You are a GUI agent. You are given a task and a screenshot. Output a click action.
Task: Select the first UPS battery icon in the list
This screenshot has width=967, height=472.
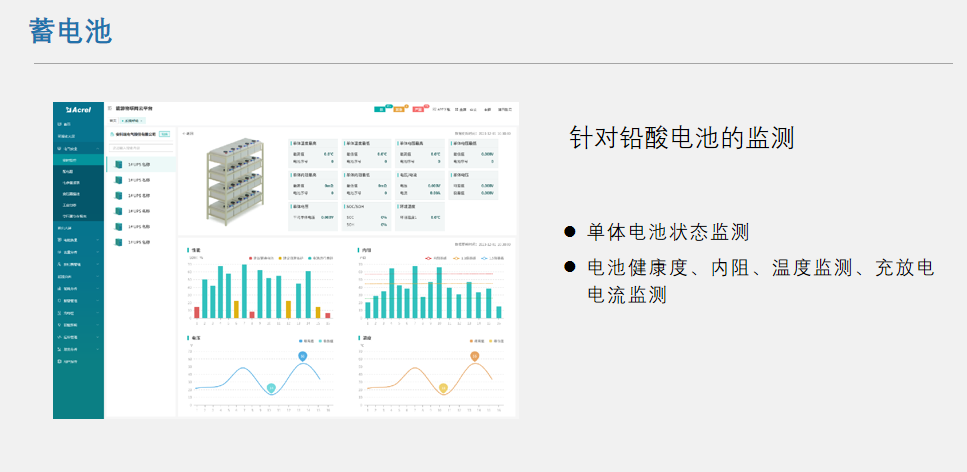tap(118, 164)
